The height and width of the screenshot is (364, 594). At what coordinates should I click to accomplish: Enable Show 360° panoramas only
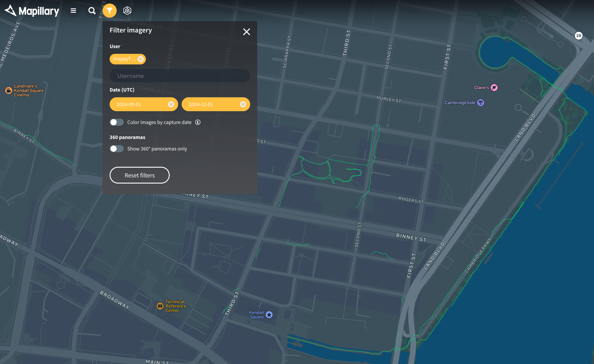point(117,149)
